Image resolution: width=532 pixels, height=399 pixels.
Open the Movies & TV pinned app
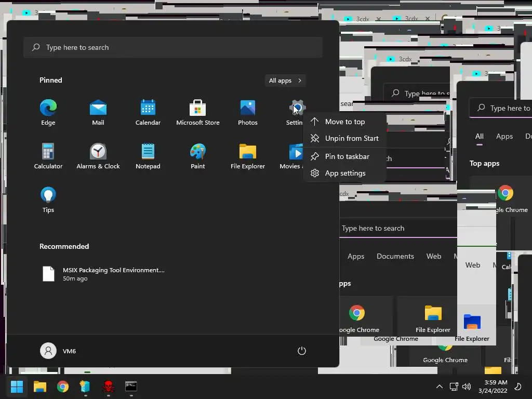291,156
